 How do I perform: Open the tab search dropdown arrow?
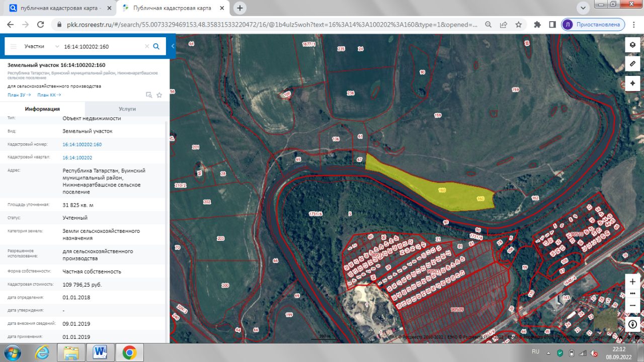click(x=583, y=8)
